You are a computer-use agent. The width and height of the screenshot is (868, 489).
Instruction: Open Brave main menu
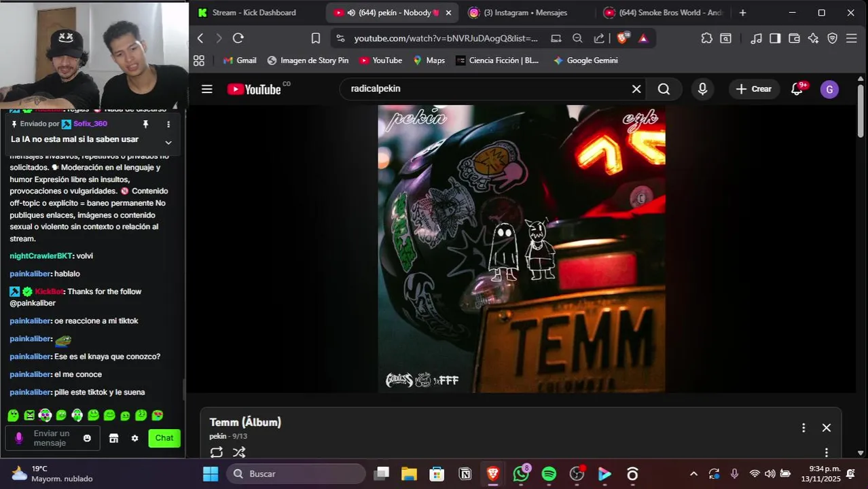pos(851,39)
